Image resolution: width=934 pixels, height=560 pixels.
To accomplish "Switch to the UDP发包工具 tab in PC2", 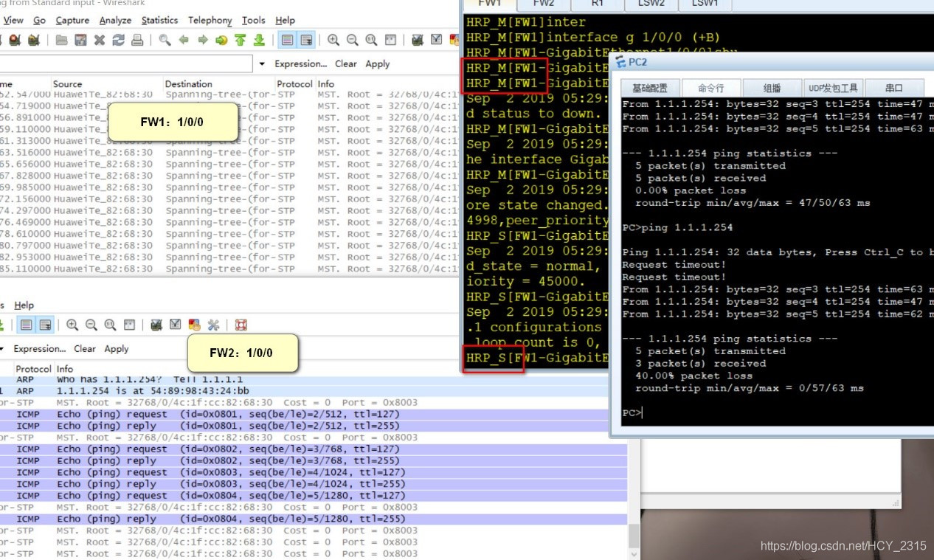I will coord(832,88).
